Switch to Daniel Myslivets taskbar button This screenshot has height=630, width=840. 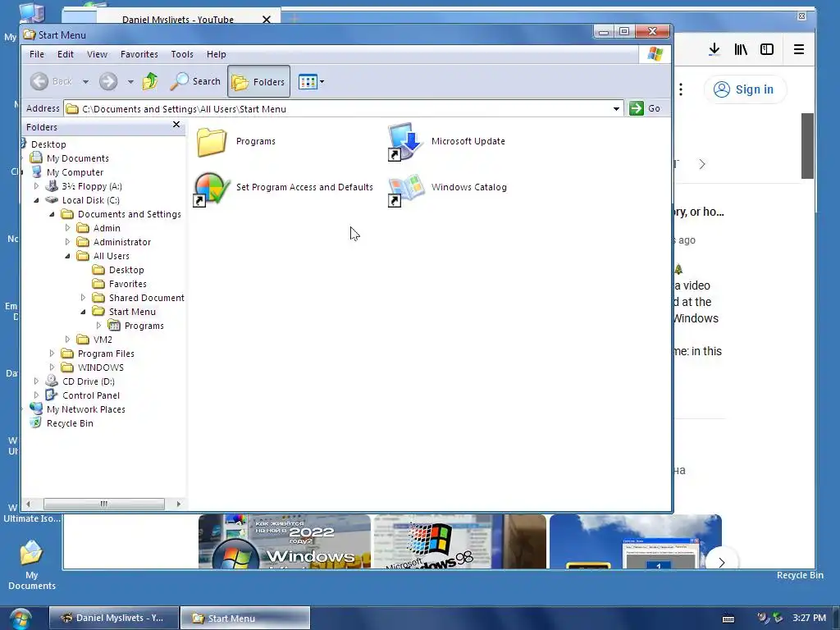point(113,618)
